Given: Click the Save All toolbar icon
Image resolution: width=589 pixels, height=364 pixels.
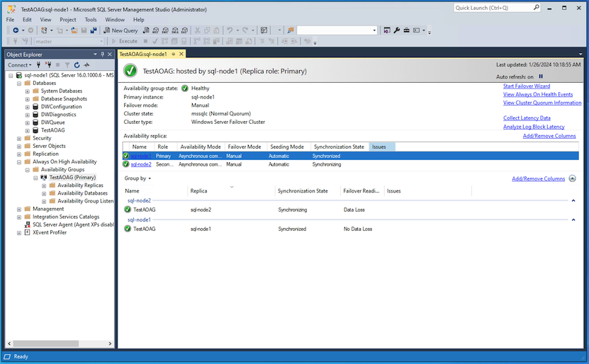Looking at the screenshot, I should [93, 30].
